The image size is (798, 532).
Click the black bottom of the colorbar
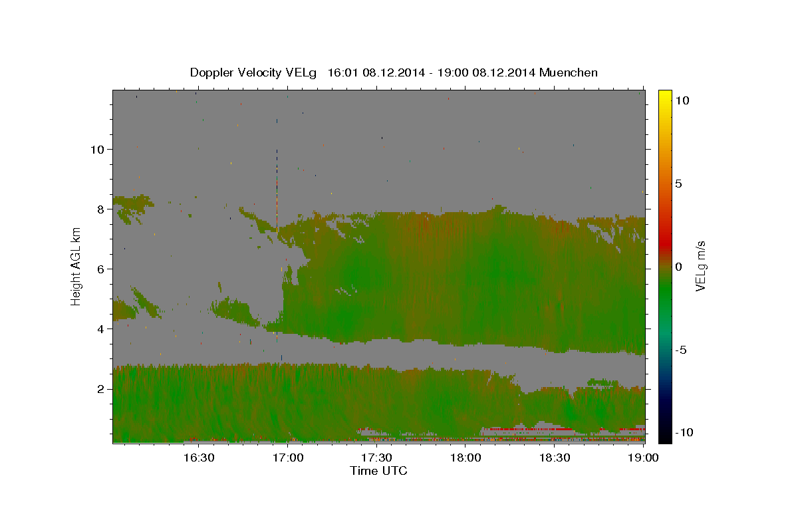click(x=665, y=436)
